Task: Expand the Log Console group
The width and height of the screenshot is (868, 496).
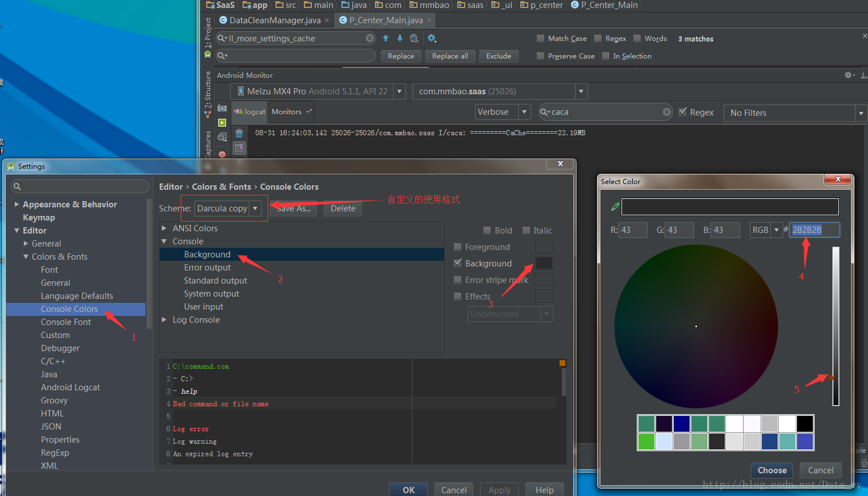Action: (164, 319)
